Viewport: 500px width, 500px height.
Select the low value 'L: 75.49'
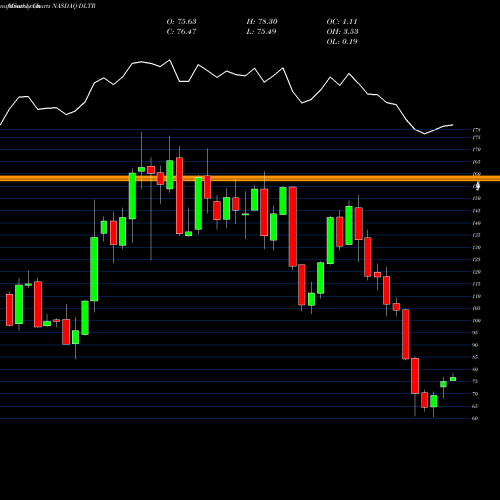262,32
